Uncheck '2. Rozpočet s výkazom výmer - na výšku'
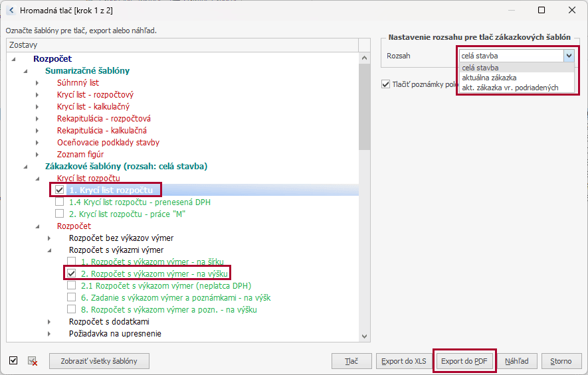Viewport: 588px width, 375px height. tap(72, 273)
